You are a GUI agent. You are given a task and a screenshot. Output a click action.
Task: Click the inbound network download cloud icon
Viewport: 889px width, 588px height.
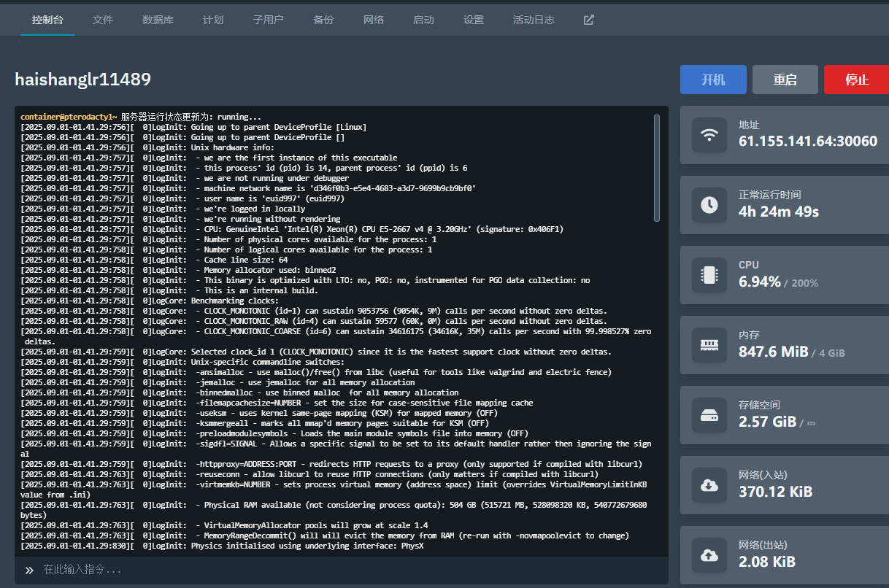pos(709,485)
